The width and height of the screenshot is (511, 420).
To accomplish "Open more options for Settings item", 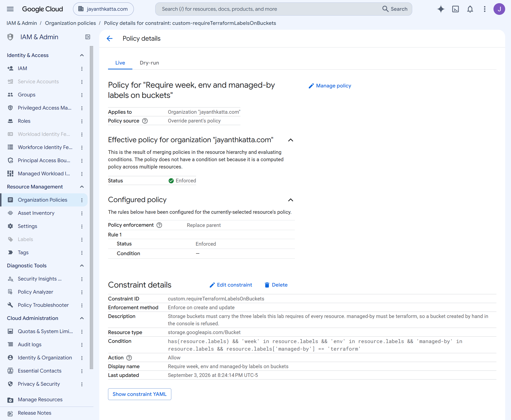I will (x=82, y=226).
